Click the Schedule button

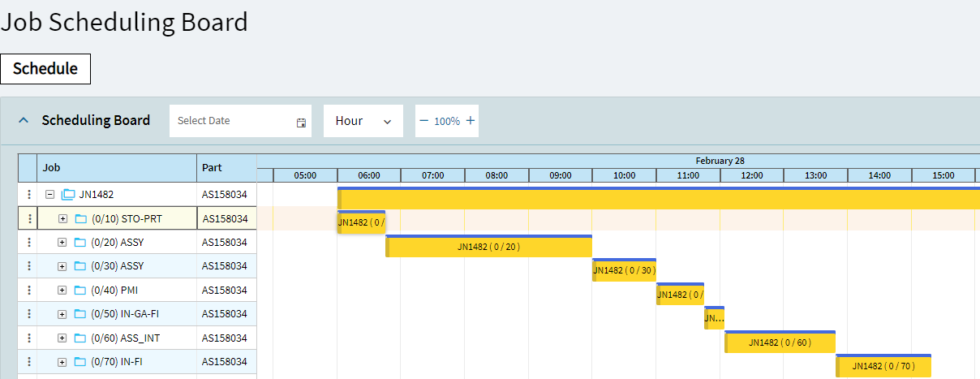tap(45, 69)
